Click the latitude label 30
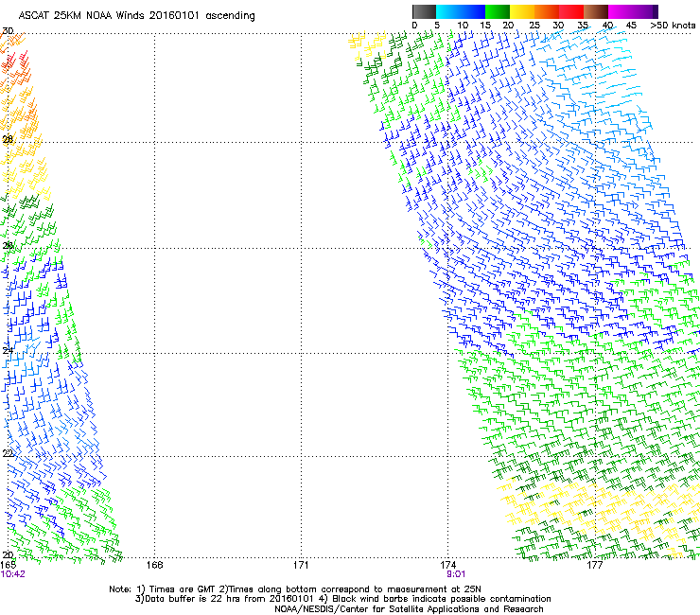This screenshot has width=700, height=615. (8, 31)
